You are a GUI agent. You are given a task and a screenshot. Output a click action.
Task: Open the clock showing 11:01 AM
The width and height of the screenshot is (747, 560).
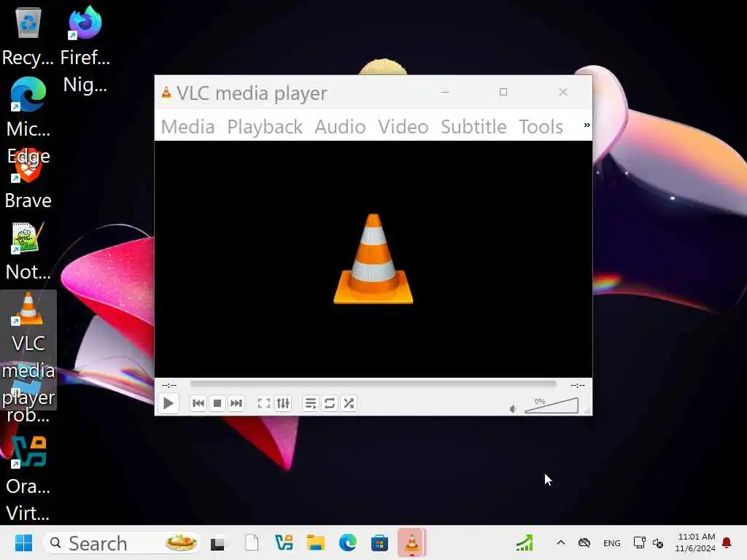pyautogui.click(x=695, y=542)
